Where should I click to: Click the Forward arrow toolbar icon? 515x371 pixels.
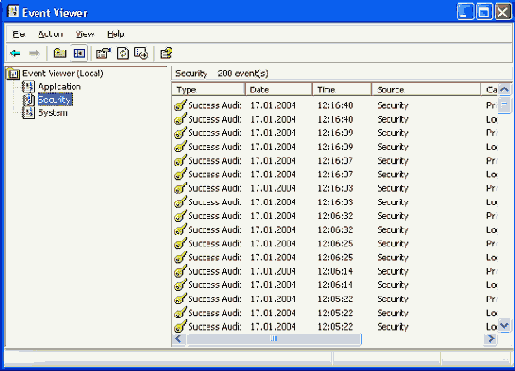pyautogui.click(x=34, y=53)
